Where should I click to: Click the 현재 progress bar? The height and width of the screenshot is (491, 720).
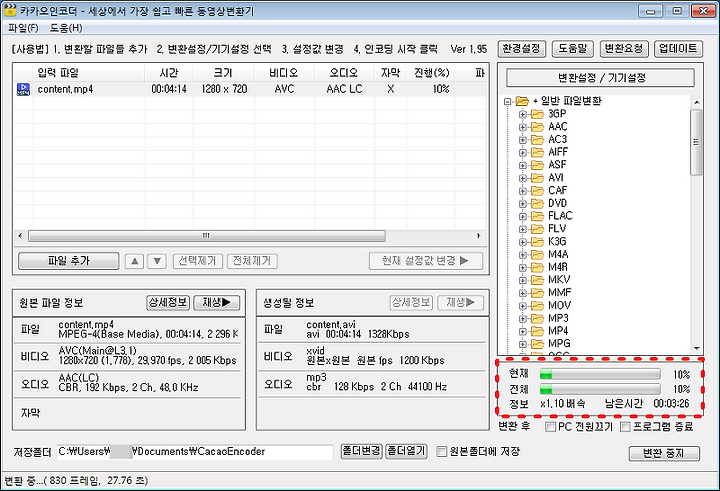pos(600,374)
